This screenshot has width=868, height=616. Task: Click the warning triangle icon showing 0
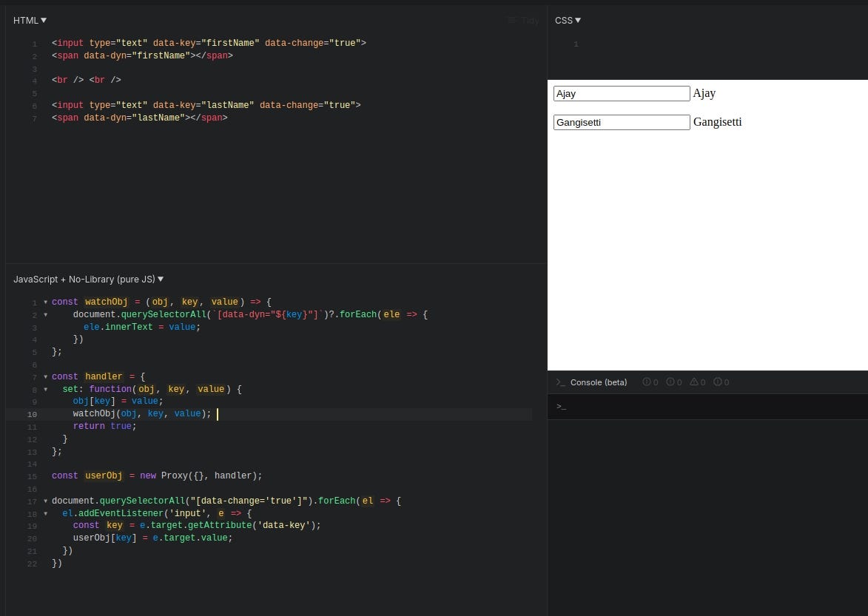tap(693, 382)
